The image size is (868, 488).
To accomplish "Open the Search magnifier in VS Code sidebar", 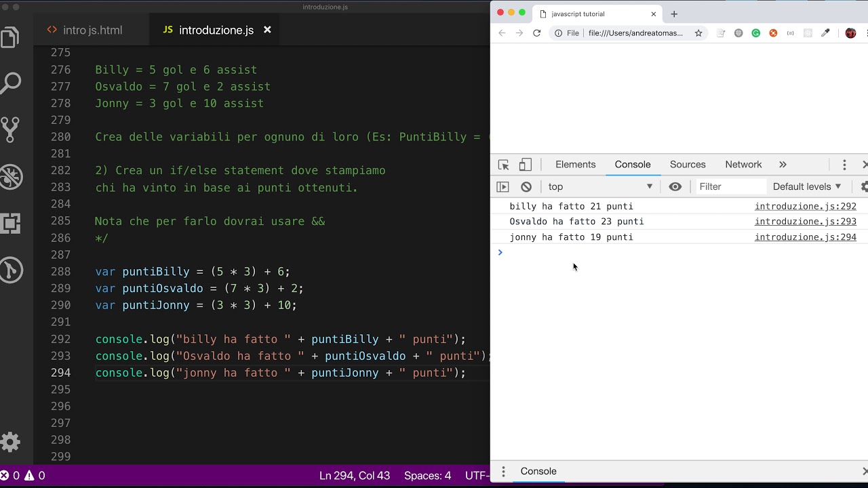I will coord(10,83).
